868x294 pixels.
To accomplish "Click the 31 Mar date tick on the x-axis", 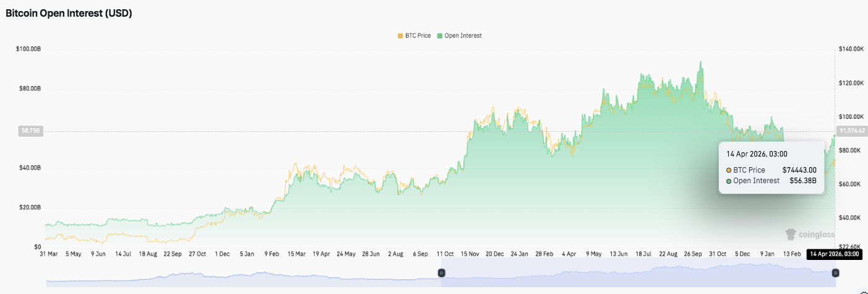I will 48,254.
